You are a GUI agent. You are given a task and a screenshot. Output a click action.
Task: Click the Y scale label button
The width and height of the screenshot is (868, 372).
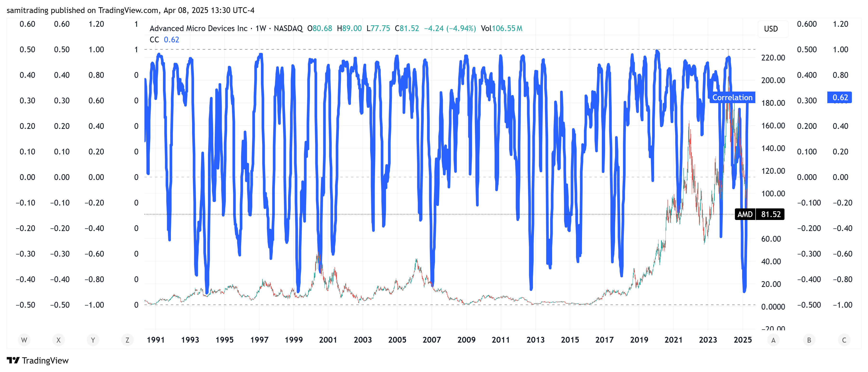coord(93,340)
